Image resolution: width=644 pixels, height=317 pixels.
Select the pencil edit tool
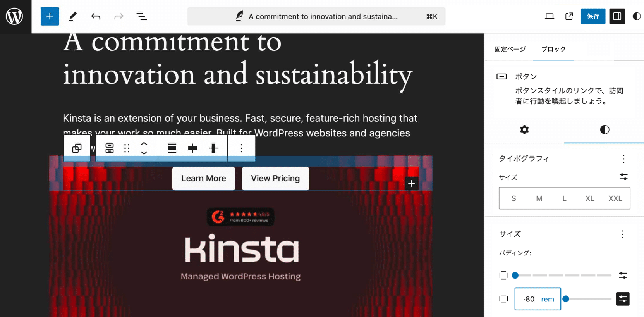tap(72, 16)
